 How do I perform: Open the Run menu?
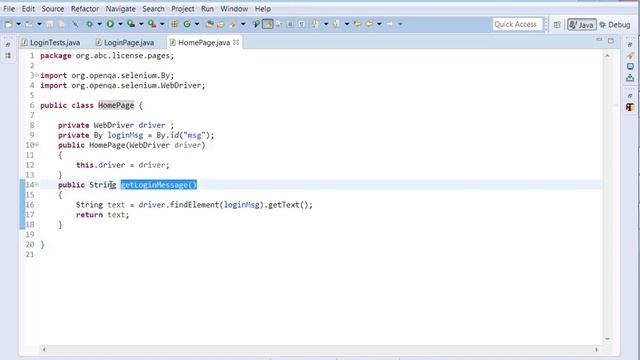click(x=207, y=9)
